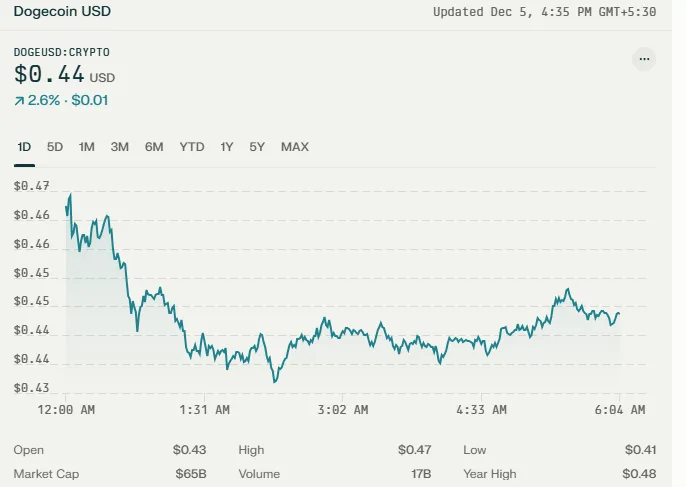The height and width of the screenshot is (487, 686).
Task: Show the MAX price history
Action: tap(295, 147)
